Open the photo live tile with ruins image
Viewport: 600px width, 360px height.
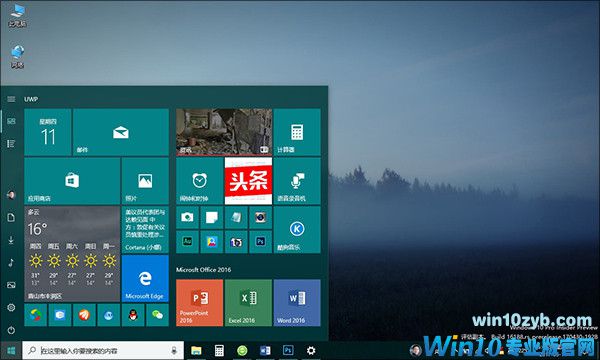[224, 132]
